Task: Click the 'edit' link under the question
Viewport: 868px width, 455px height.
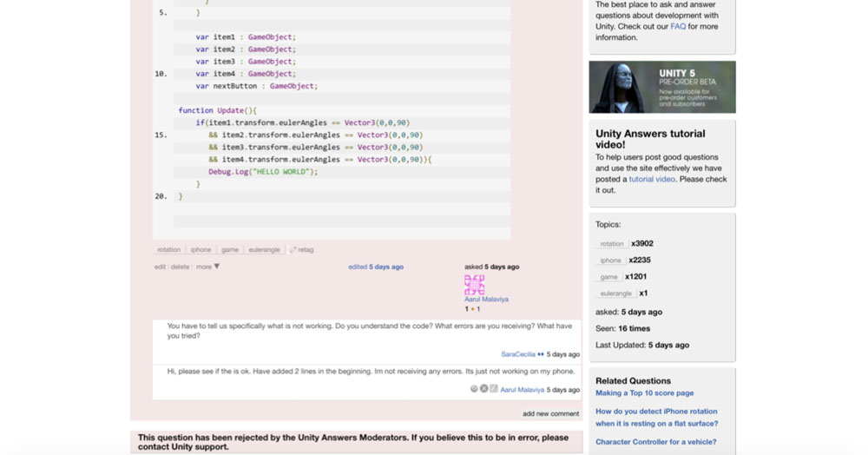Action: pos(160,267)
